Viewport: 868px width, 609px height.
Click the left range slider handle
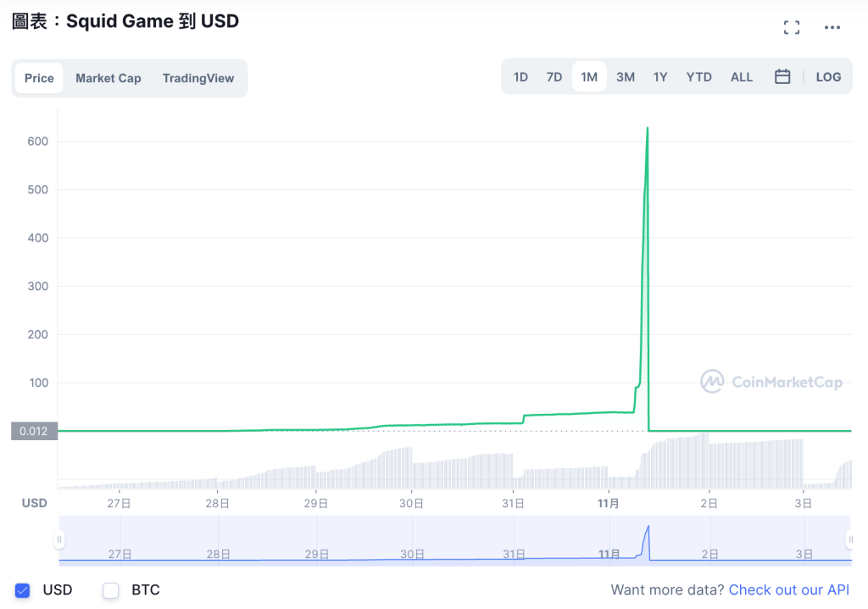point(59,539)
